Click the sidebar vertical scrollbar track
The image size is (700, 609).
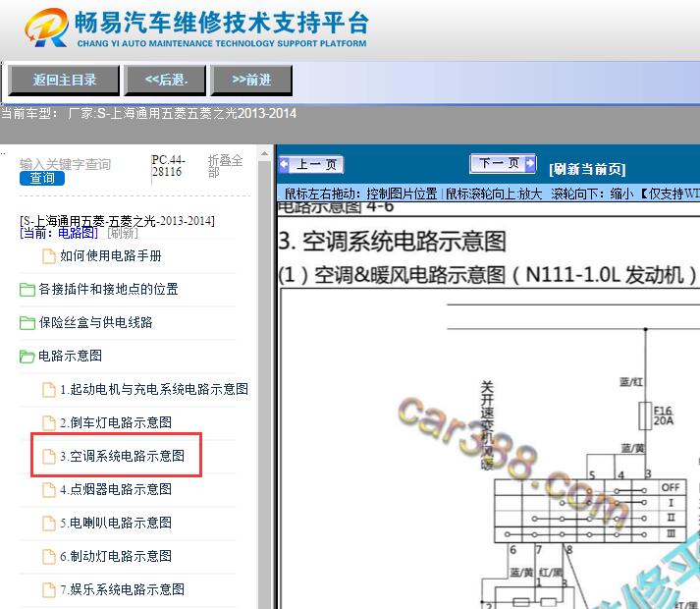pos(264,384)
